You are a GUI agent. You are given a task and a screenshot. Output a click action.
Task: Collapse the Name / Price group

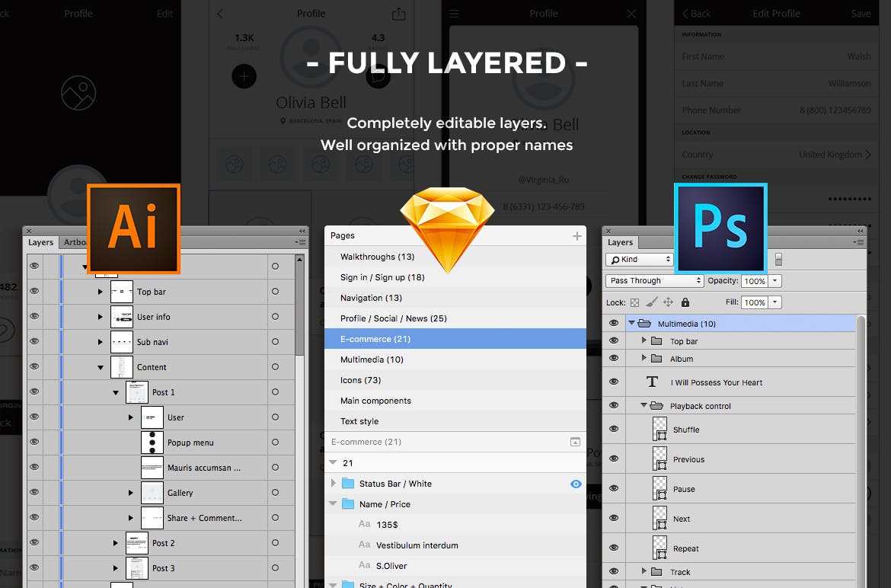(333, 504)
